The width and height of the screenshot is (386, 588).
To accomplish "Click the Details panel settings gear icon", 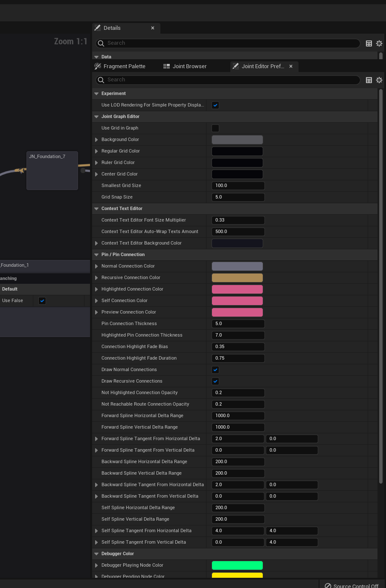I will tap(379, 43).
